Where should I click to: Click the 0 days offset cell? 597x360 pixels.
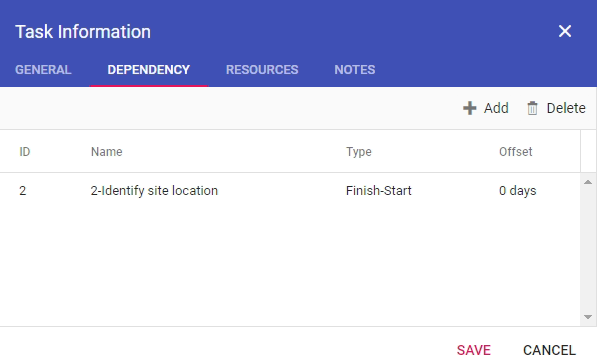517,190
